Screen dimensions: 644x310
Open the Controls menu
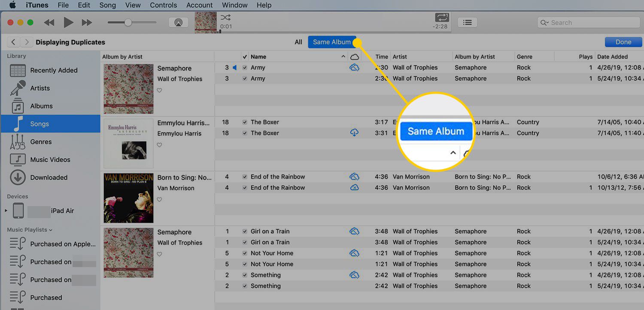tap(163, 5)
